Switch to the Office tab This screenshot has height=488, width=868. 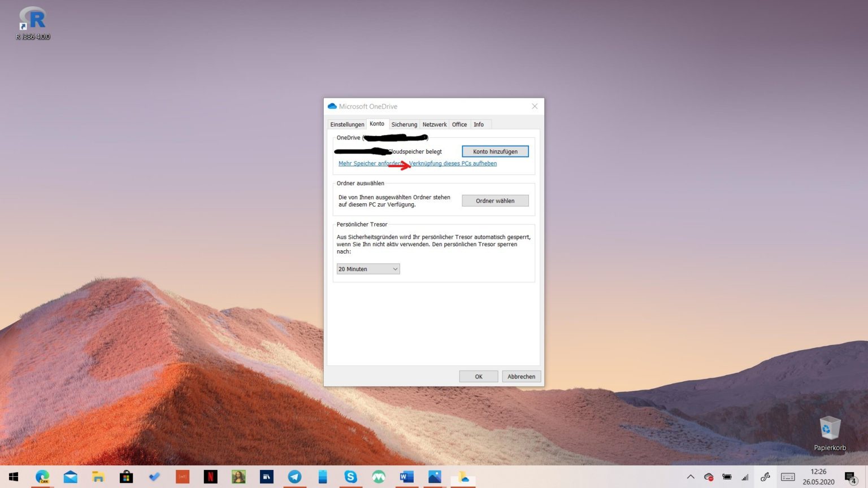pyautogui.click(x=459, y=124)
